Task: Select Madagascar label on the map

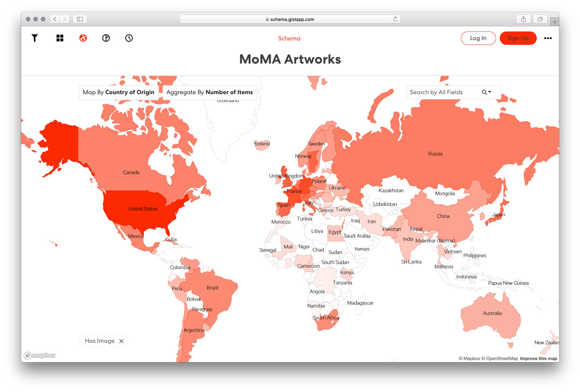Action: (x=360, y=303)
